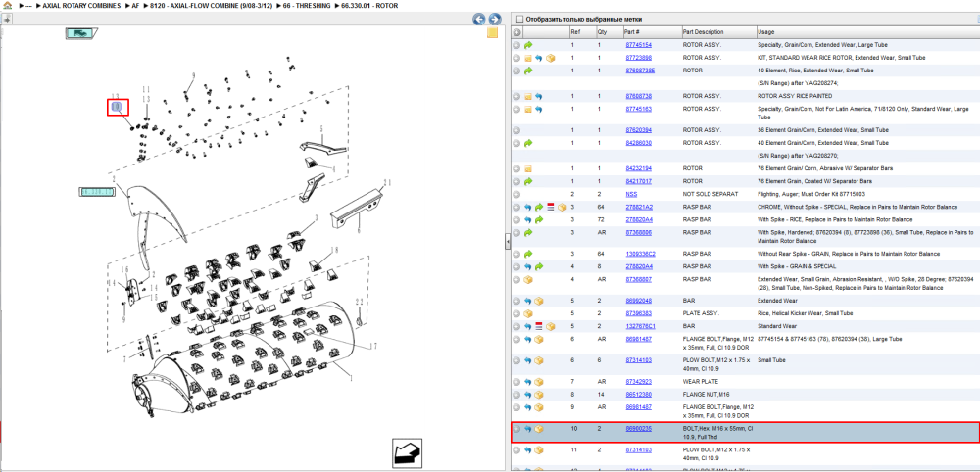Go to the catalog home icon
The height and width of the screenshot is (472, 980).
(7, 5)
